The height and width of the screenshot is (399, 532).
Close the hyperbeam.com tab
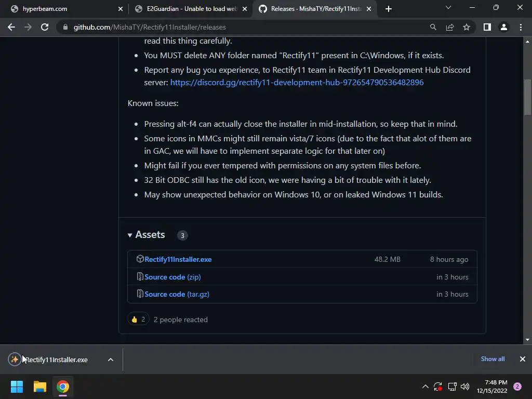point(121,9)
